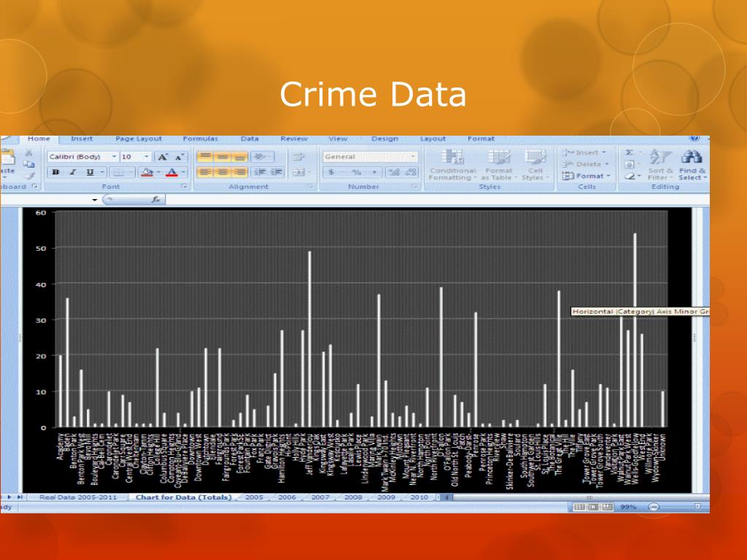The height and width of the screenshot is (560, 747).
Task: Apply the Fill Color bucket
Action: coord(147,172)
